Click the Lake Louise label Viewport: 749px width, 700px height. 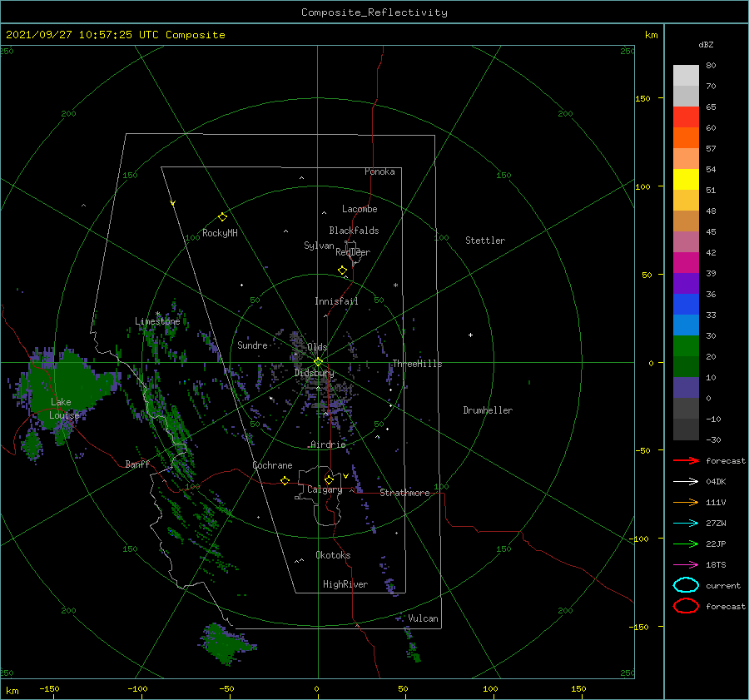[x=63, y=409]
